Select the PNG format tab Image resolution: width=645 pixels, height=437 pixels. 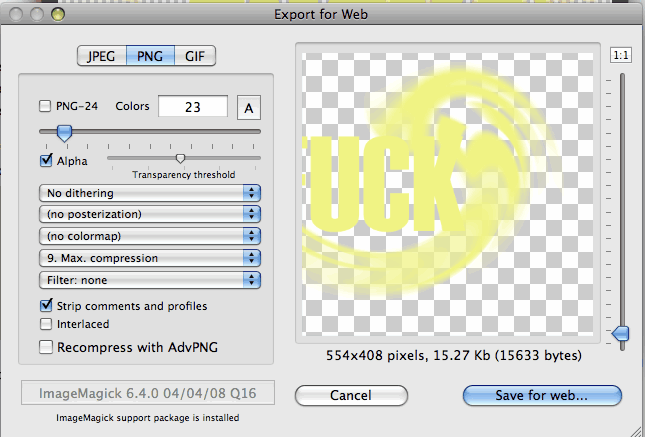click(150, 56)
